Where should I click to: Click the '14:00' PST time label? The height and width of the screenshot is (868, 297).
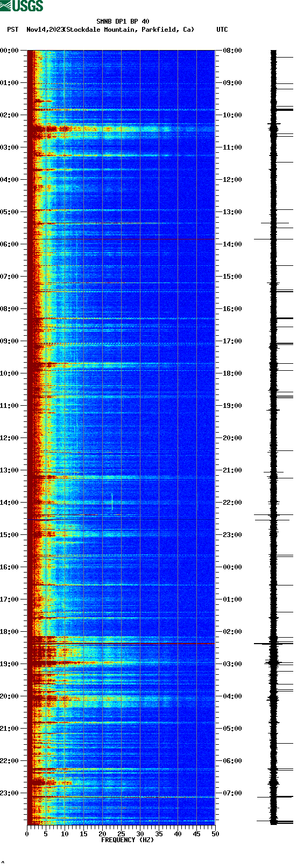tap(9, 503)
